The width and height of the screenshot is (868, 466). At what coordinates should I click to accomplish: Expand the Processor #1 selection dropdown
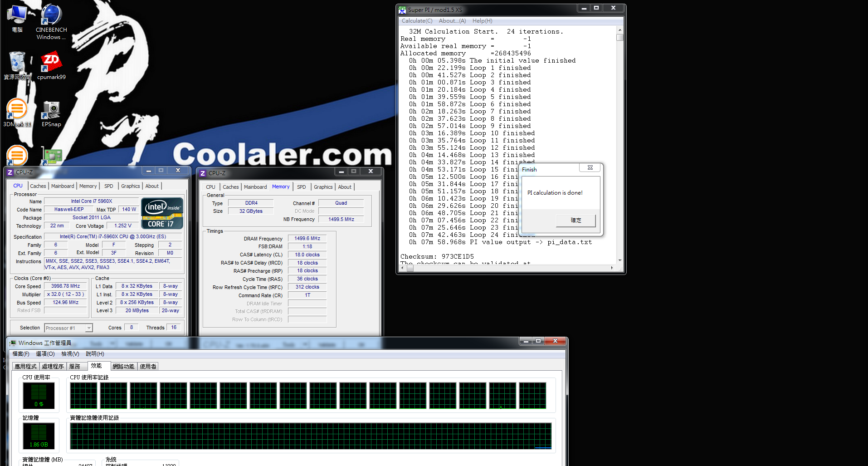[x=89, y=328]
